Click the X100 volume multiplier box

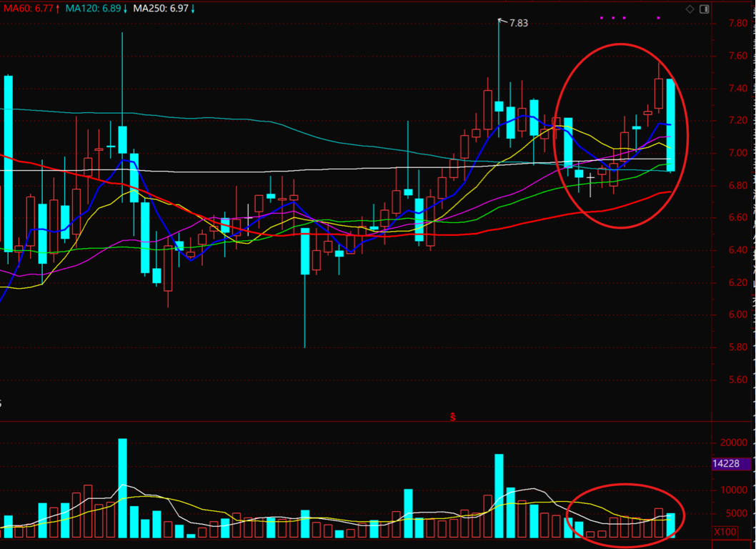pos(725,532)
